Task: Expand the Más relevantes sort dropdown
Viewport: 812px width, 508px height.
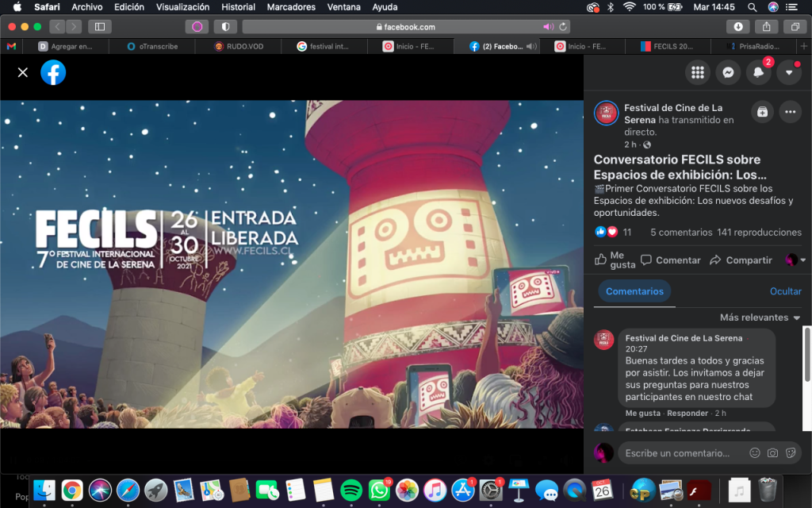Action: (760, 317)
